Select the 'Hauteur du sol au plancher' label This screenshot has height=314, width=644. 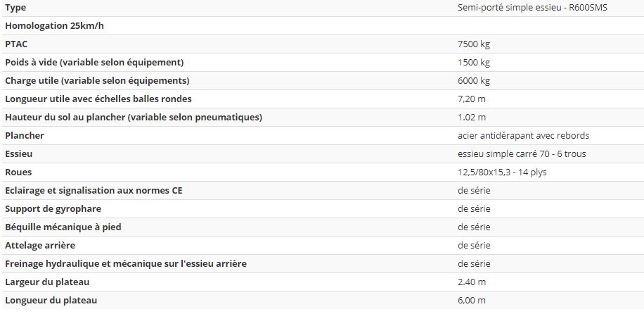[x=134, y=118]
